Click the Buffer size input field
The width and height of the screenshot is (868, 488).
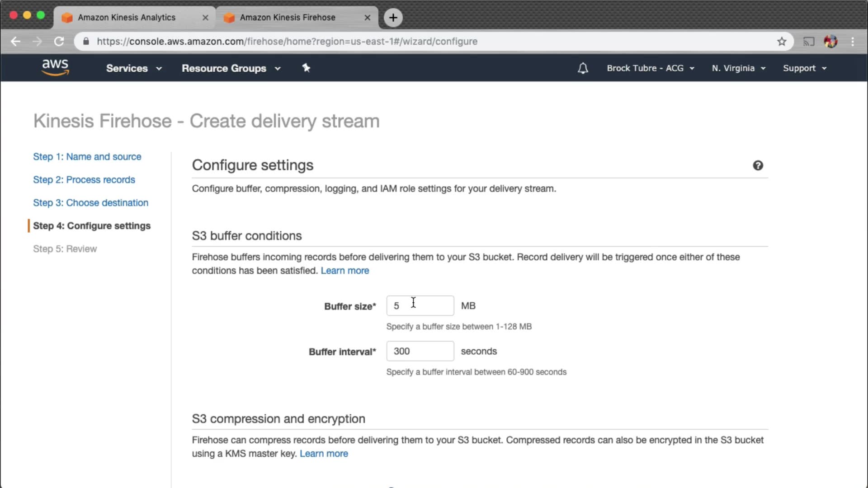coord(420,306)
